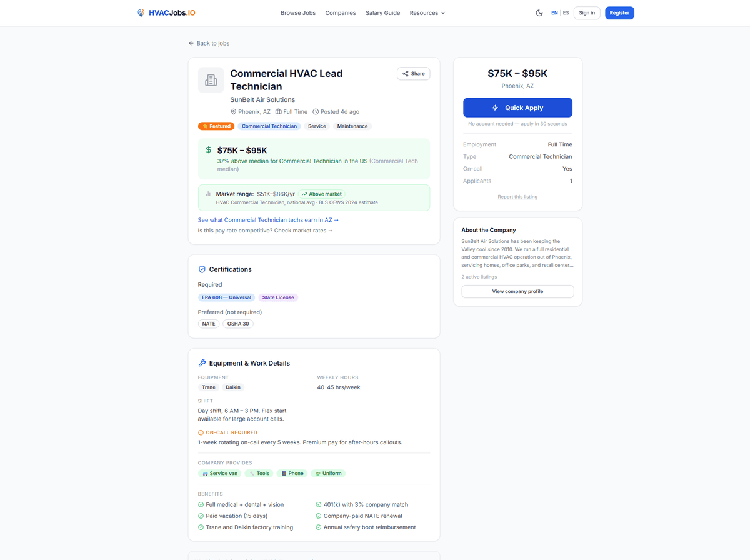Click the Full Time briefcase icon
The height and width of the screenshot is (560, 750).
pyautogui.click(x=279, y=112)
